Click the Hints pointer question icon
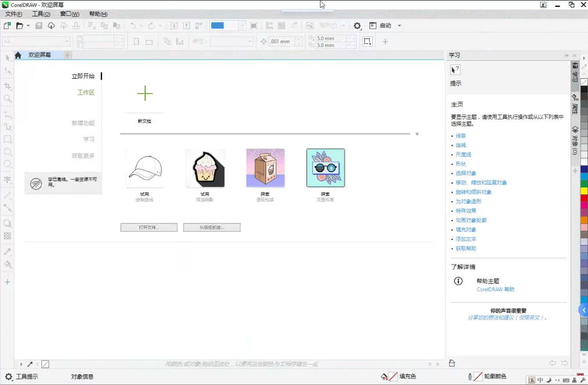The image size is (588, 385). 455,70
